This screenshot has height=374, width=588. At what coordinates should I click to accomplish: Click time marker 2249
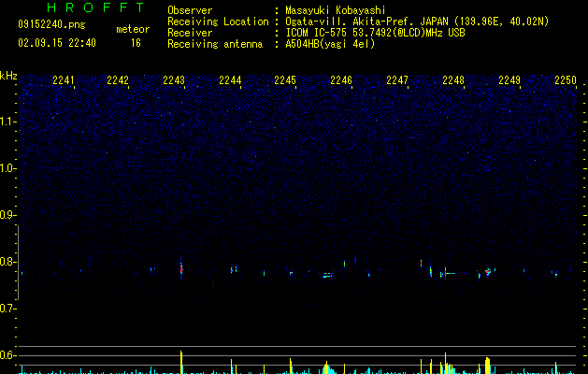point(509,79)
